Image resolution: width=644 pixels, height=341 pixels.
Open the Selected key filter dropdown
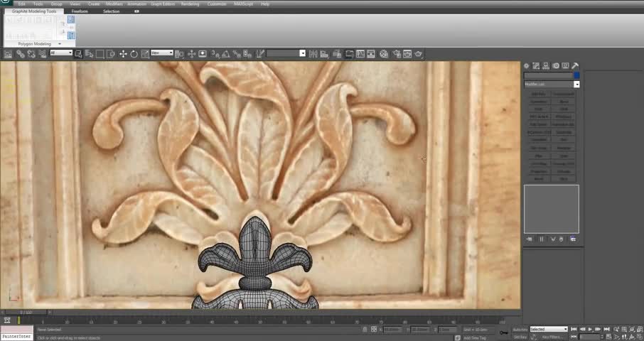tap(549, 329)
